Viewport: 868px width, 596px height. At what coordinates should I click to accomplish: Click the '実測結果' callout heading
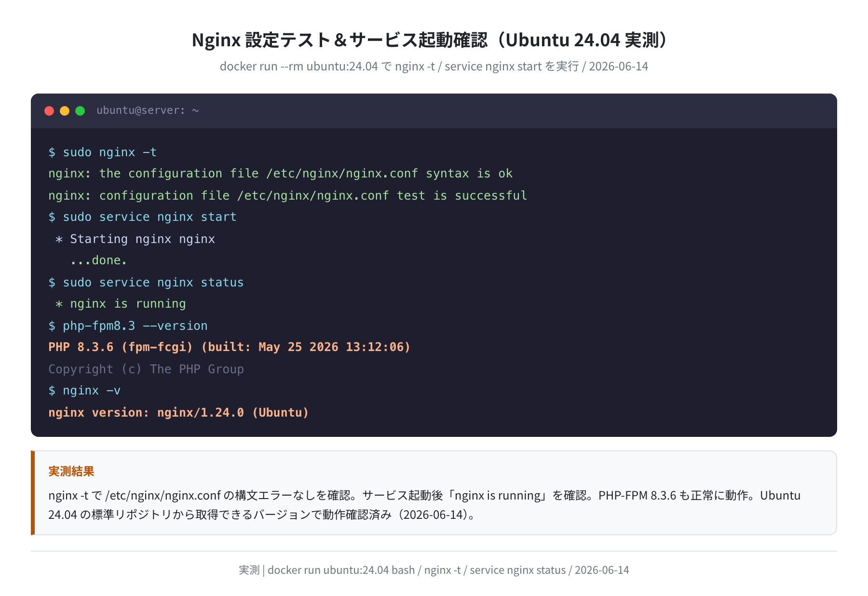point(71,471)
